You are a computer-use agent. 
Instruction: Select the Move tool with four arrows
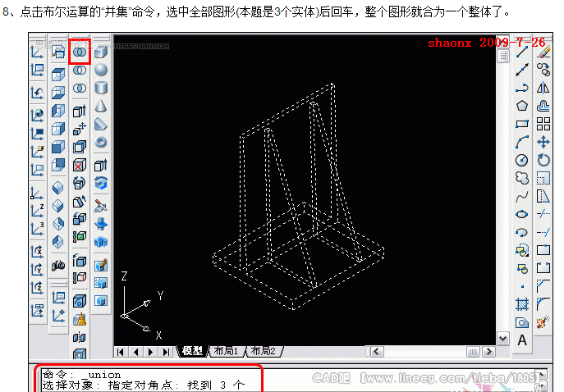click(543, 142)
